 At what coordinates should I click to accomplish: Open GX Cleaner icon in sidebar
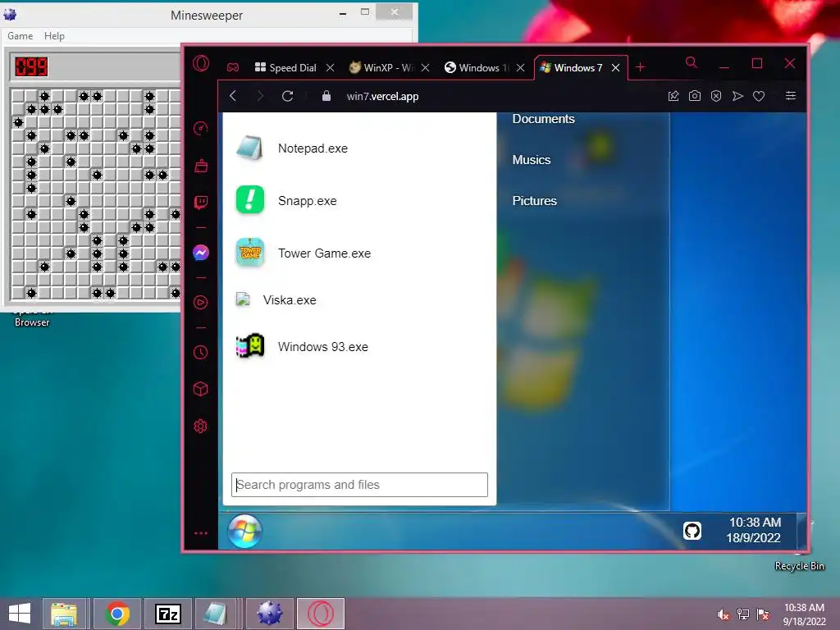coord(201,166)
